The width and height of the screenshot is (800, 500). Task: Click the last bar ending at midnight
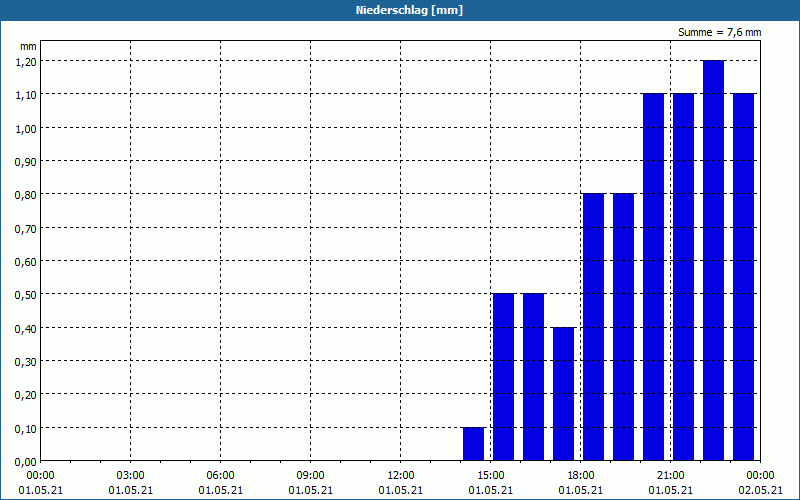tap(743, 277)
